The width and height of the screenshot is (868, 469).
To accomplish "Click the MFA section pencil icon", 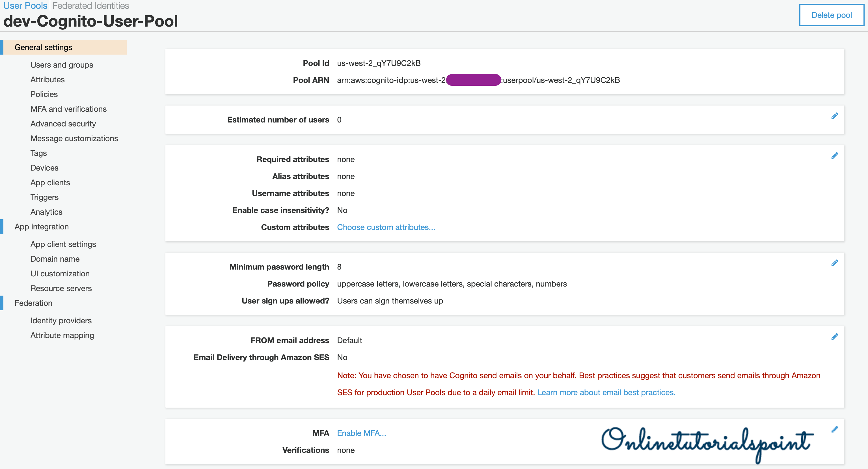I will (834, 429).
